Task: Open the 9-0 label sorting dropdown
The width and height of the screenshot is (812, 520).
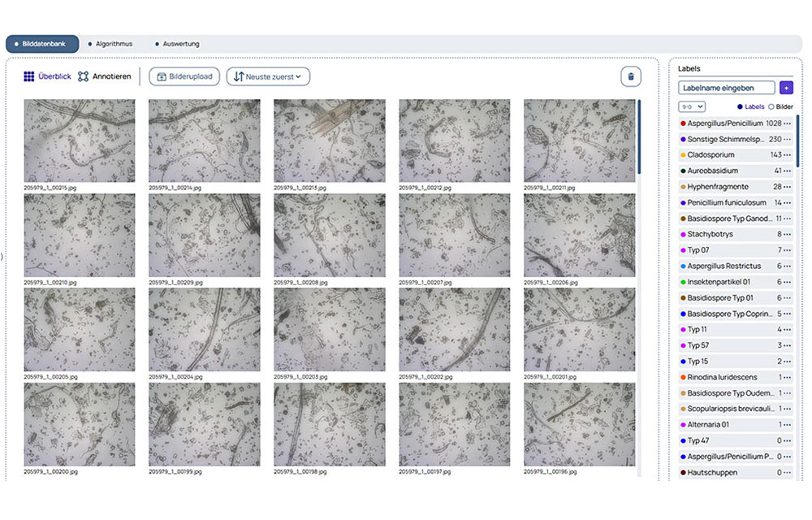Action: [x=692, y=106]
